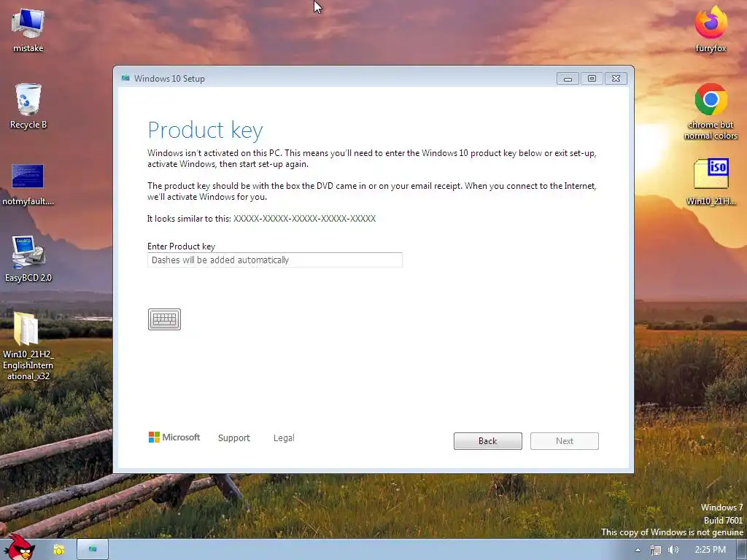
Task: Click the Windows 10 Setup title icon
Action: click(x=125, y=78)
